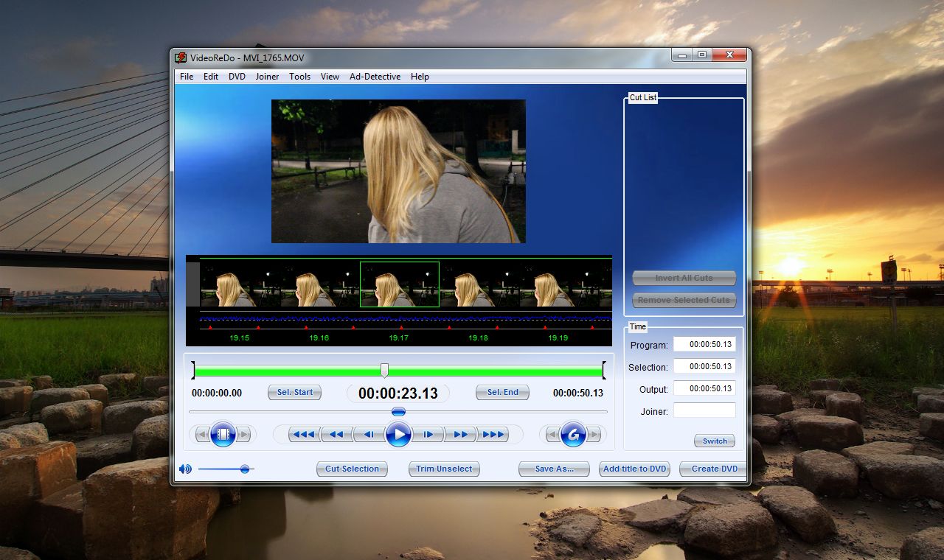Screen dimensions: 944x560
Task: Fast forward the video
Action: click(x=460, y=435)
